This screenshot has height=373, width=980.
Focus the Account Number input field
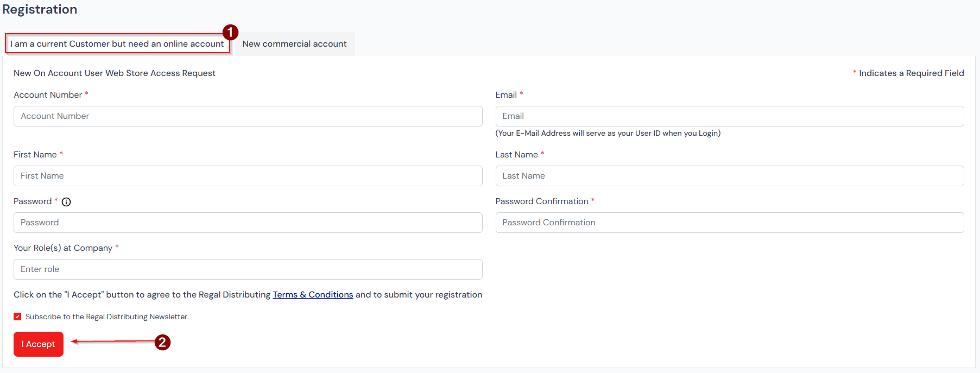[x=248, y=116]
